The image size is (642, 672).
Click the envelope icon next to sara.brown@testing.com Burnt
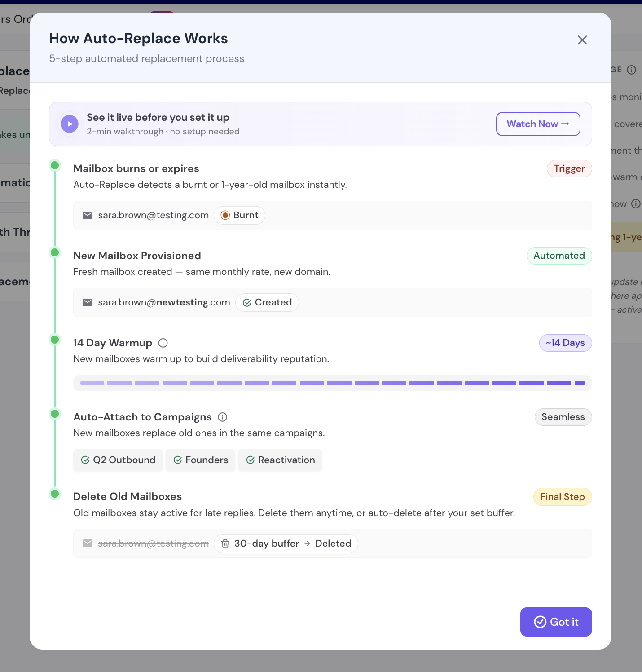point(88,216)
